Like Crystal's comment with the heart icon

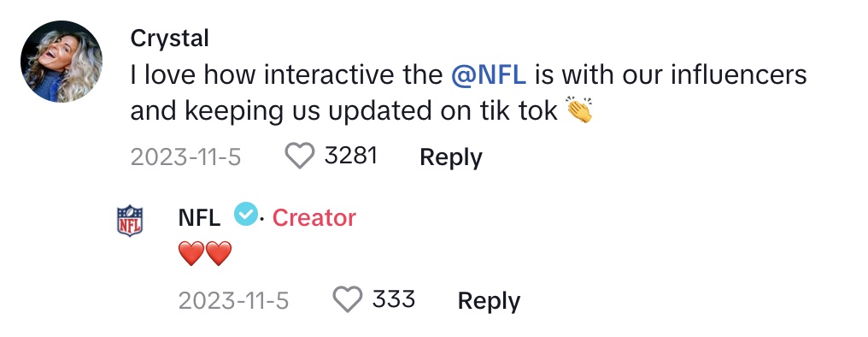tap(300, 156)
